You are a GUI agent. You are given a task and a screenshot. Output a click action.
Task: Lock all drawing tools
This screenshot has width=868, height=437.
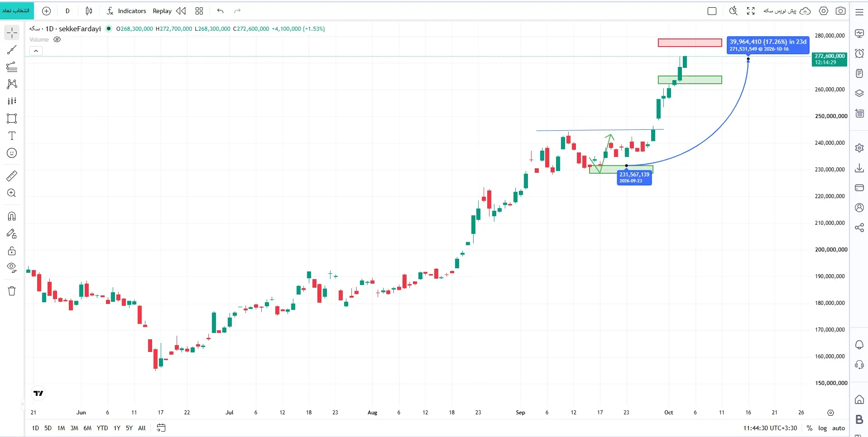[12, 251]
